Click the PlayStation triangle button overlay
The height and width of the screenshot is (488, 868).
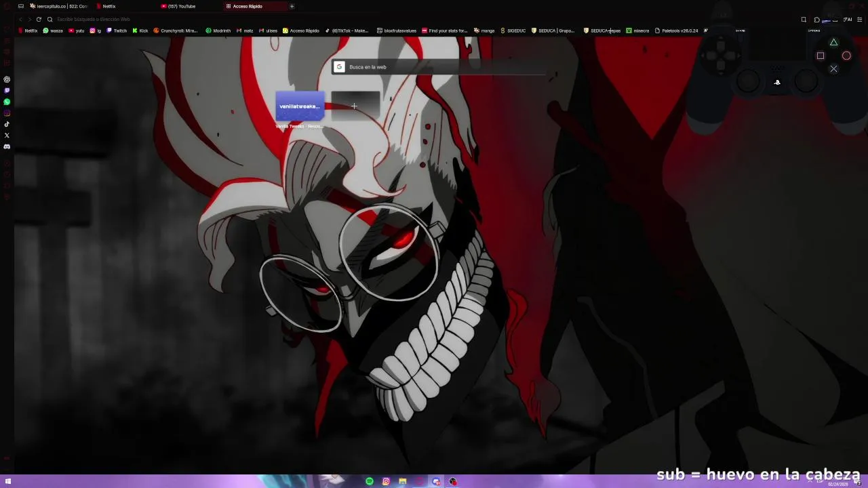click(833, 43)
